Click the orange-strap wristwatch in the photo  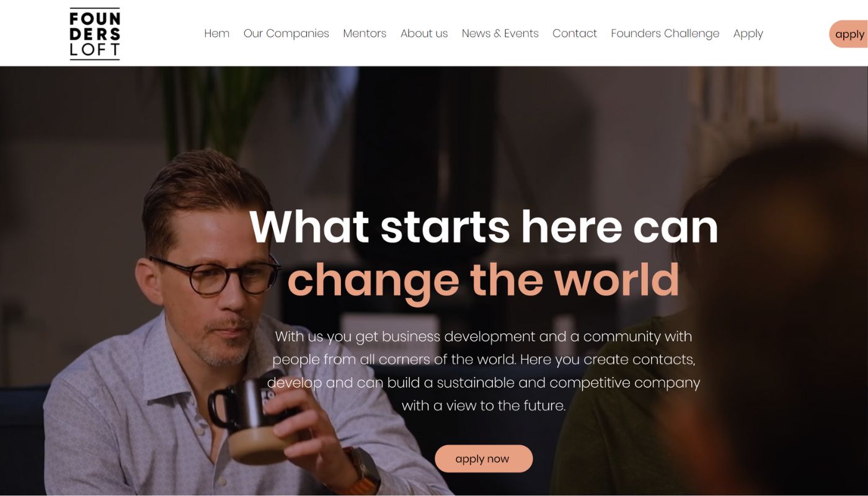point(365,471)
